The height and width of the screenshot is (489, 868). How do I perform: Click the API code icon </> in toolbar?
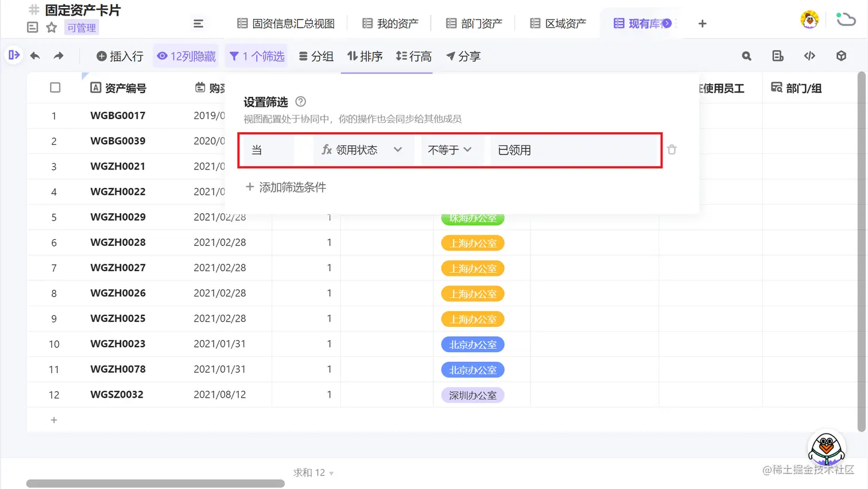click(809, 56)
